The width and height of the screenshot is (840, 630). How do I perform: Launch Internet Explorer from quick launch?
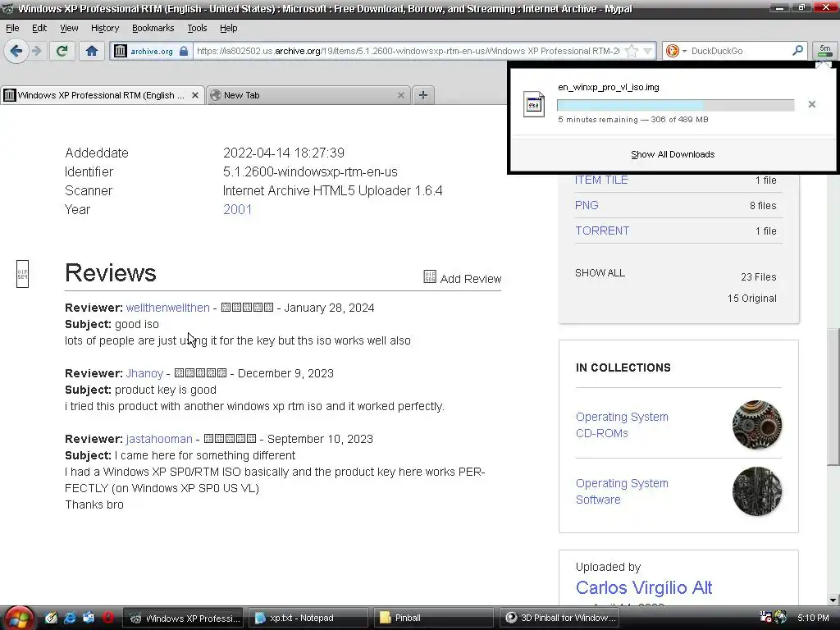pos(70,618)
